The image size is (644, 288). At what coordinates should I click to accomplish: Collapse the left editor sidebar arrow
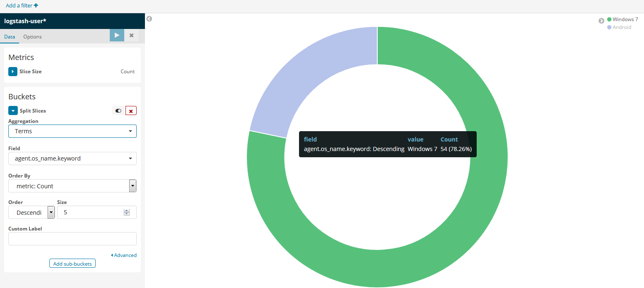(x=149, y=19)
